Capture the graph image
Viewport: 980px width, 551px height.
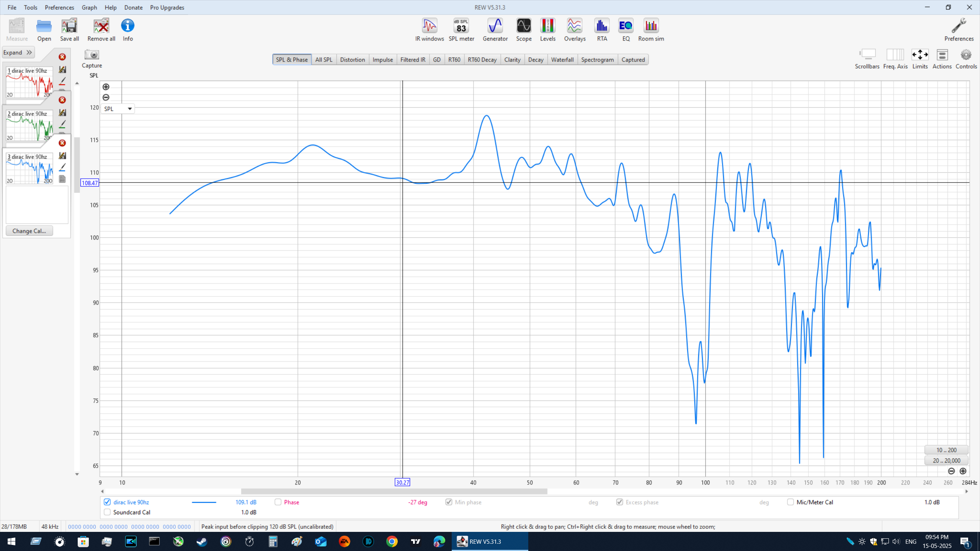pos(91,59)
